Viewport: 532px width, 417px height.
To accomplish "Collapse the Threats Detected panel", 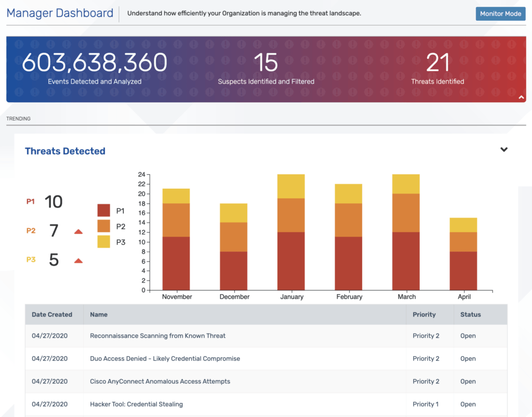I will (504, 150).
